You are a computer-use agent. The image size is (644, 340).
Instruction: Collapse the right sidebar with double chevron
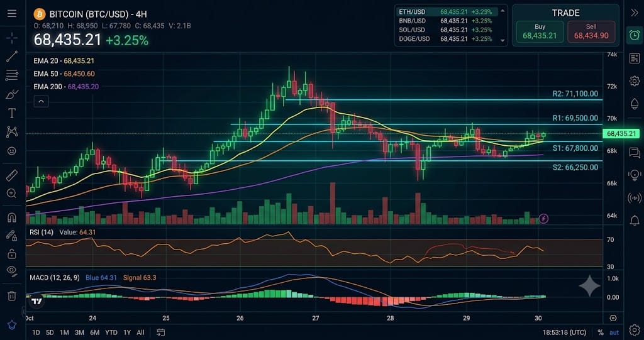[x=634, y=13]
